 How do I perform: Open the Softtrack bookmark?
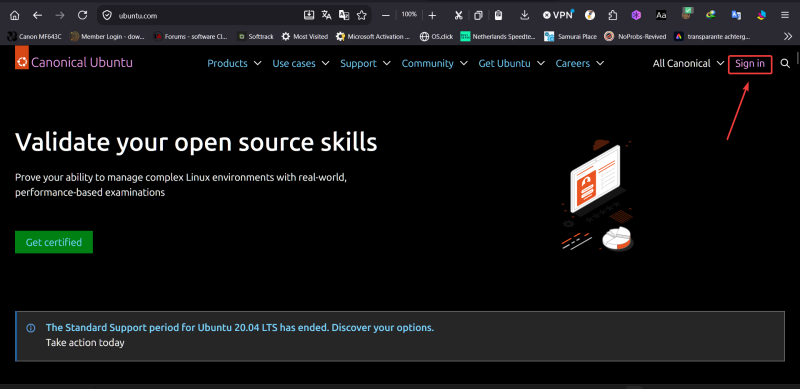pos(256,36)
